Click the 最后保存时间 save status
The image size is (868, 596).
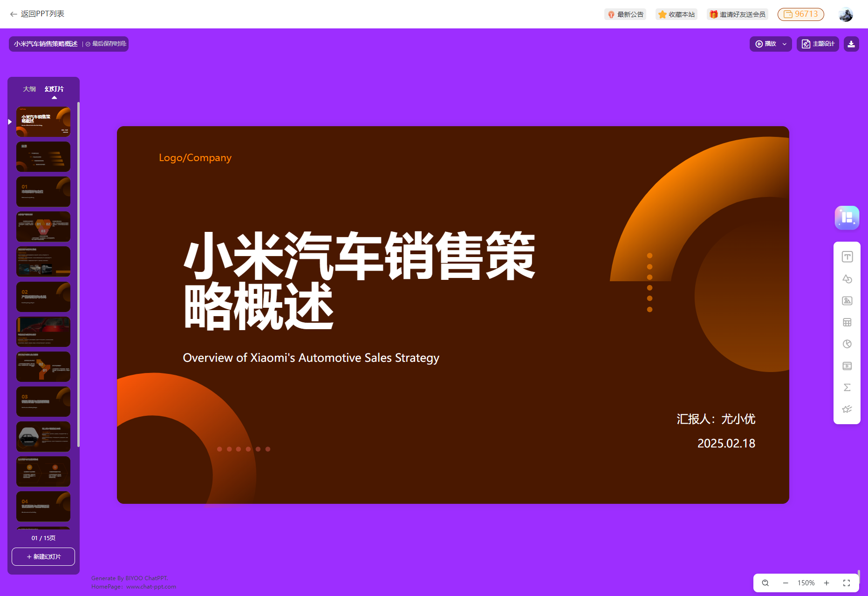[107, 44]
